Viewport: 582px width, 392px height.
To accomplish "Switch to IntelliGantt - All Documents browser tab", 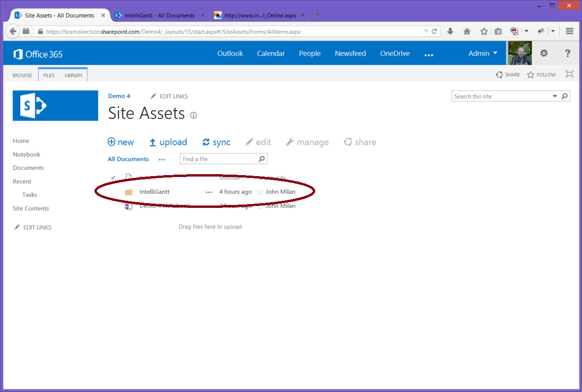I will (160, 15).
